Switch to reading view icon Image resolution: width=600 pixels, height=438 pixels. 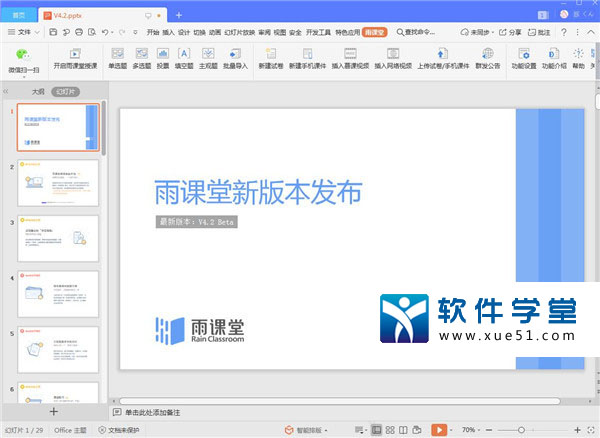point(403,430)
